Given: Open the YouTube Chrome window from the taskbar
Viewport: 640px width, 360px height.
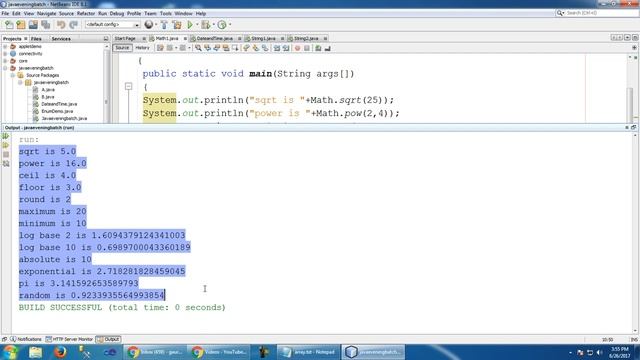Looking at the screenshot, I should (219, 352).
